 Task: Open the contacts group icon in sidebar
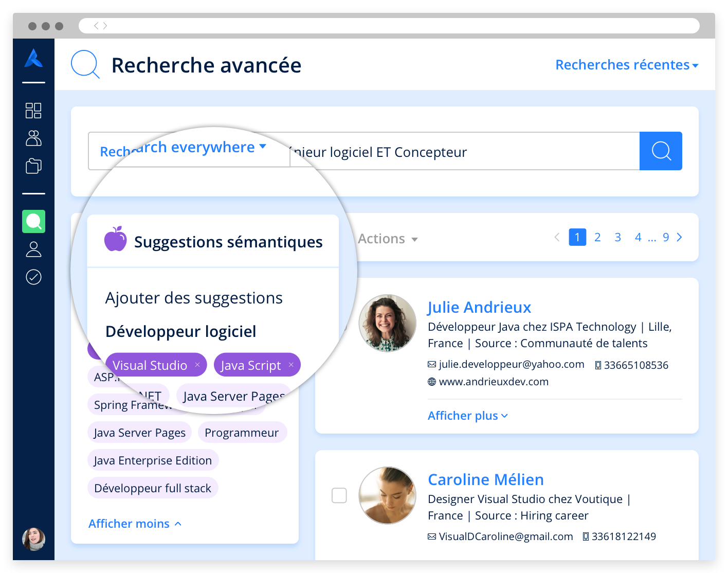(33, 138)
